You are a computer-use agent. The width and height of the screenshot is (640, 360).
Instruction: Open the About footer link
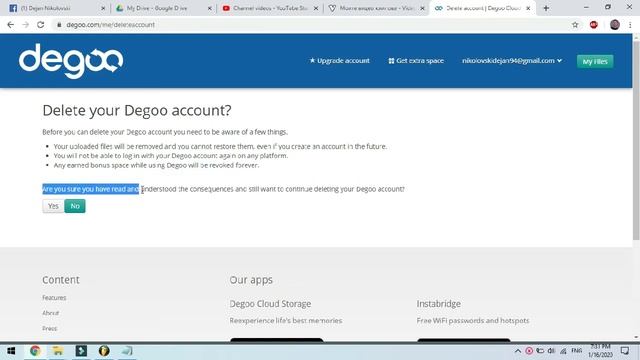pyautogui.click(x=50, y=313)
